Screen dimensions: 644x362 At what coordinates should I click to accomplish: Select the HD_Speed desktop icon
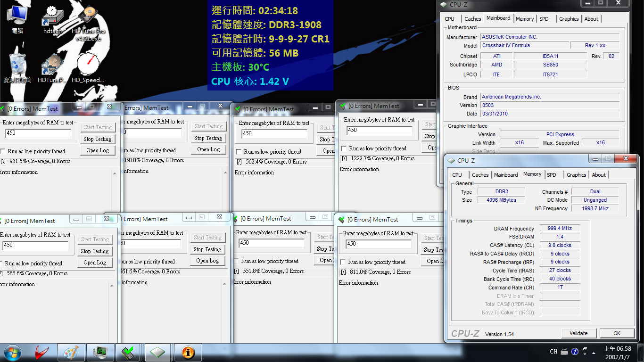[x=88, y=67]
